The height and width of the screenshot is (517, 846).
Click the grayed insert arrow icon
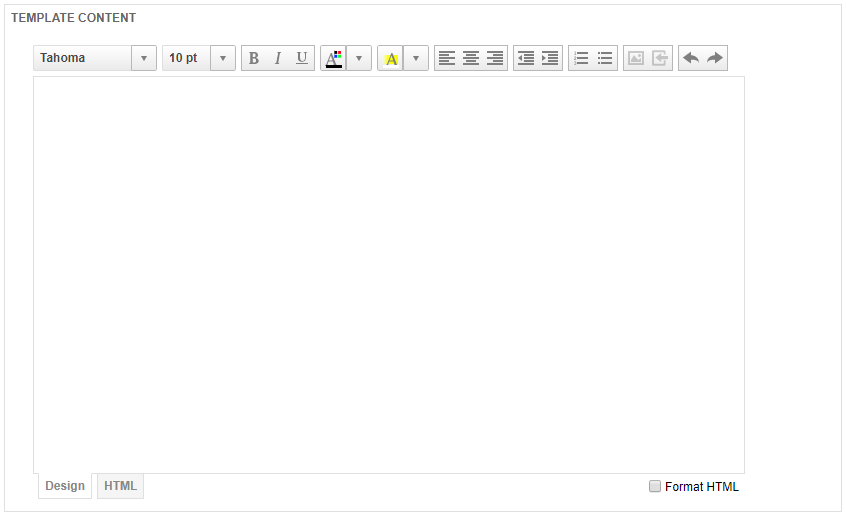(660, 58)
